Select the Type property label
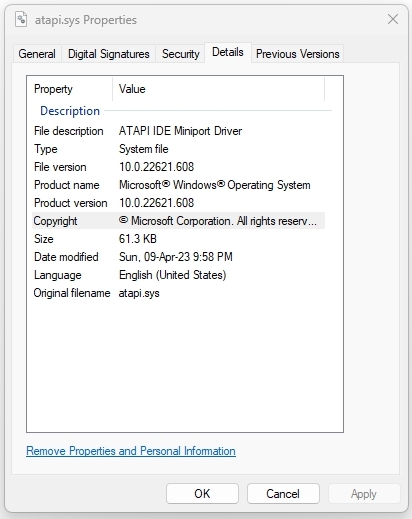 [x=46, y=149]
